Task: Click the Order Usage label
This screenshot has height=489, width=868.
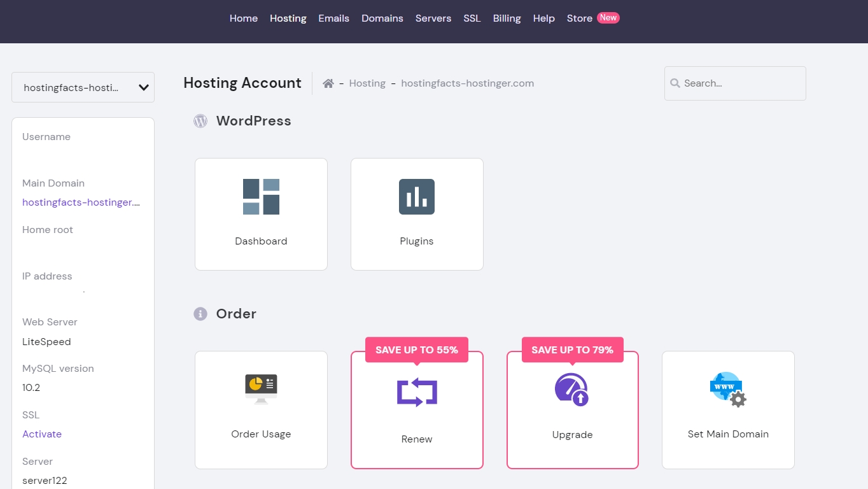Action: (261, 434)
